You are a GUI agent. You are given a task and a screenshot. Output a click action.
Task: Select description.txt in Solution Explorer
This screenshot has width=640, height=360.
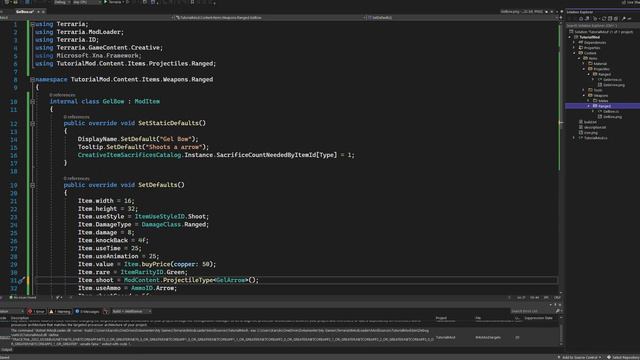click(x=592, y=127)
